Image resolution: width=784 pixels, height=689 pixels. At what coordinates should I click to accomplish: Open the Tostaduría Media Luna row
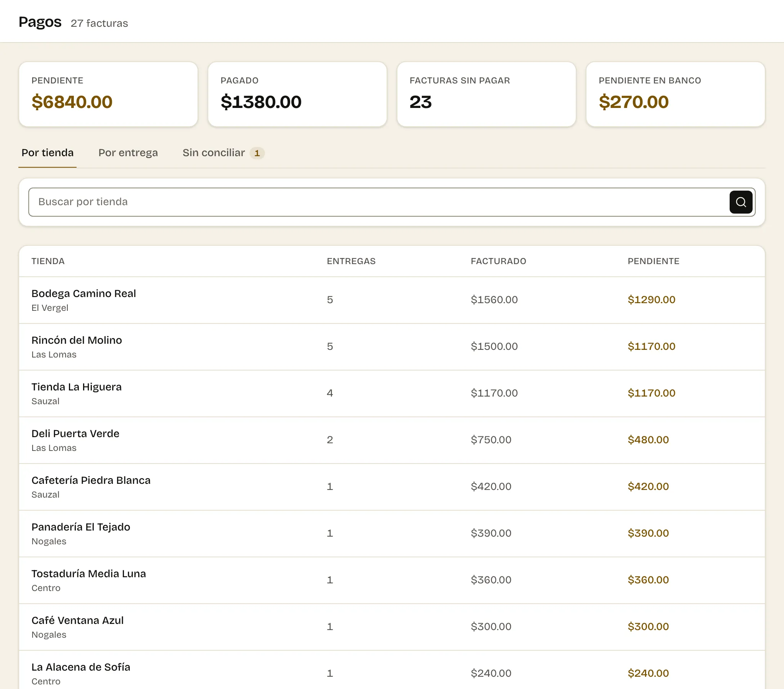(392, 581)
